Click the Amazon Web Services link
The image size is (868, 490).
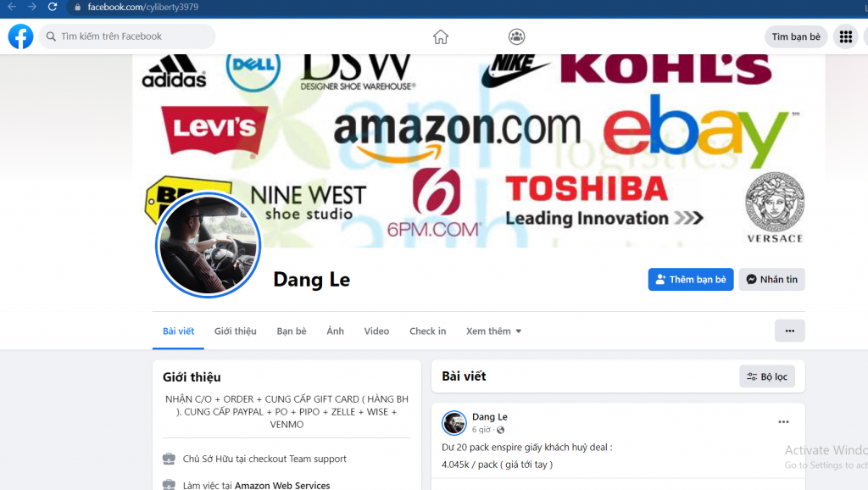pyautogui.click(x=282, y=485)
